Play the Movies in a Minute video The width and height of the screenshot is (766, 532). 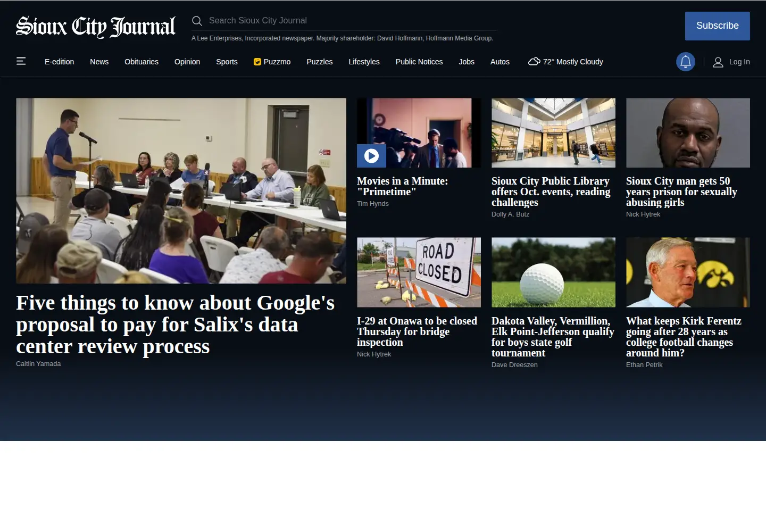coord(371,156)
